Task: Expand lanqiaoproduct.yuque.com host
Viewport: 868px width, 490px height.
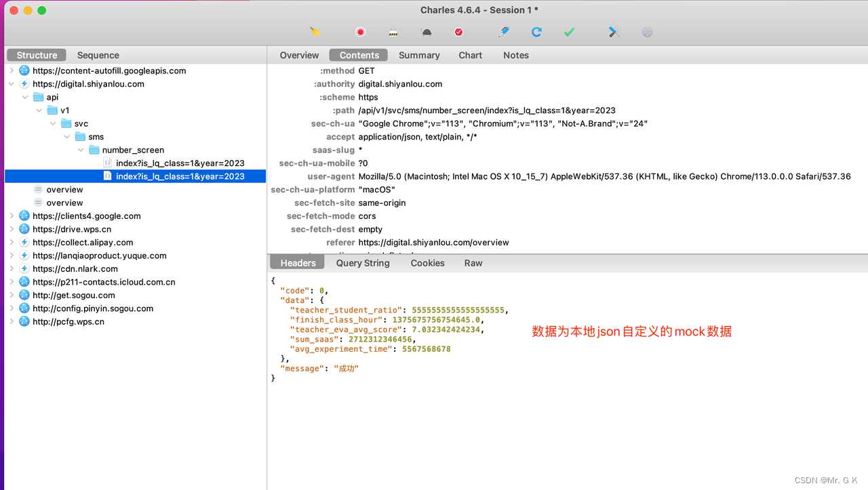Action: pos(12,256)
